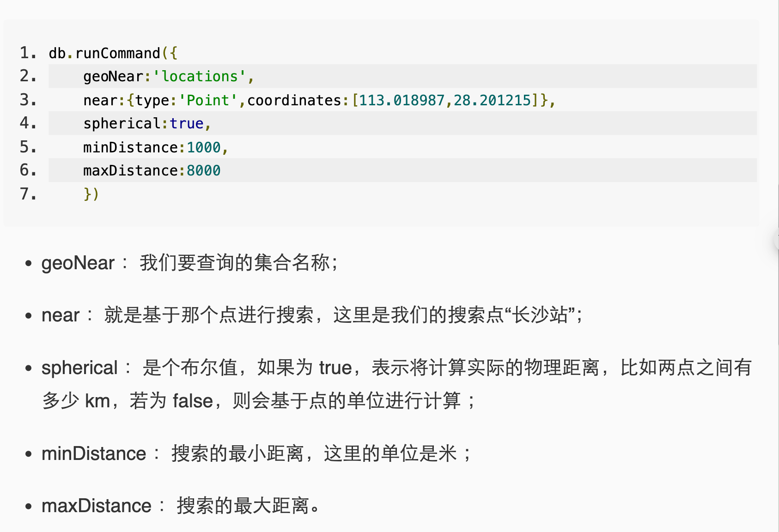The image size is (779, 532).
Task: Click the word false in spherical description
Action: pos(193,401)
